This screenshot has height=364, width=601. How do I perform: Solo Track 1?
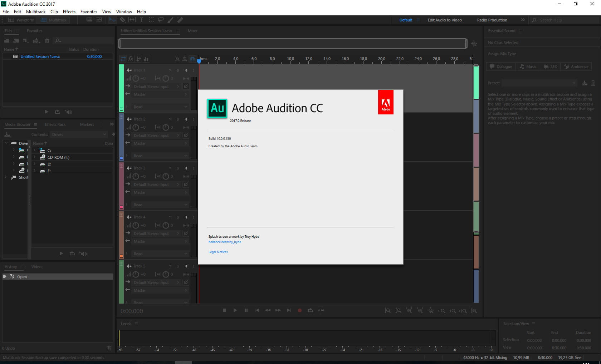coord(178,70)
